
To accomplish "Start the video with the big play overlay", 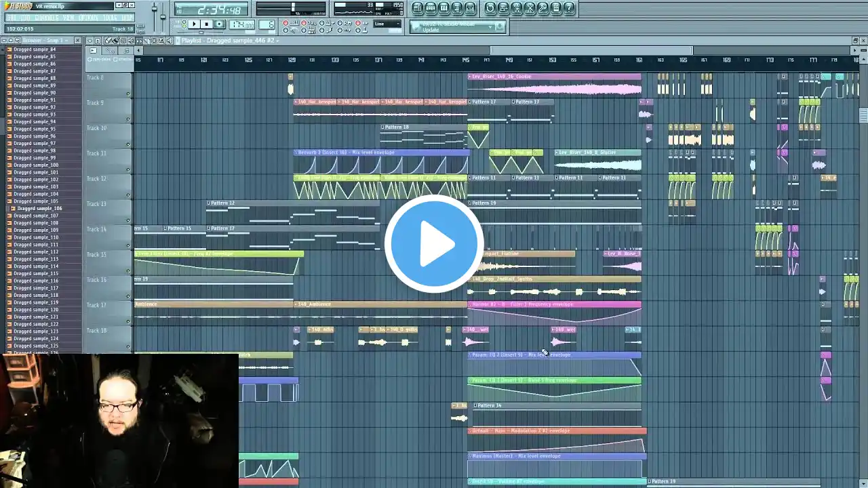I will point(434,244).
